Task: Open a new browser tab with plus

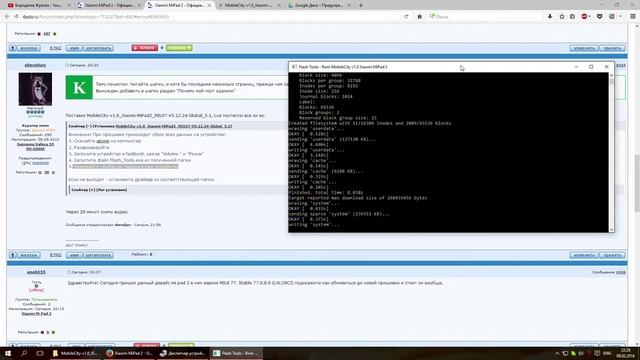Action: (360, 5)
